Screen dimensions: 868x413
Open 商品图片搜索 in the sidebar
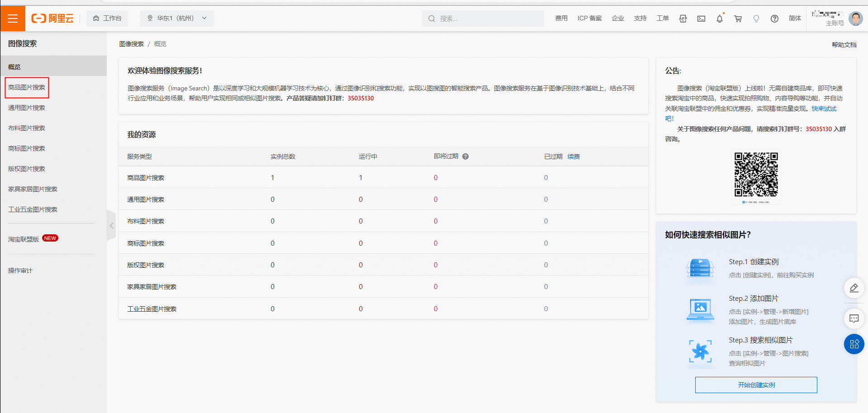(x=27, y=87)
